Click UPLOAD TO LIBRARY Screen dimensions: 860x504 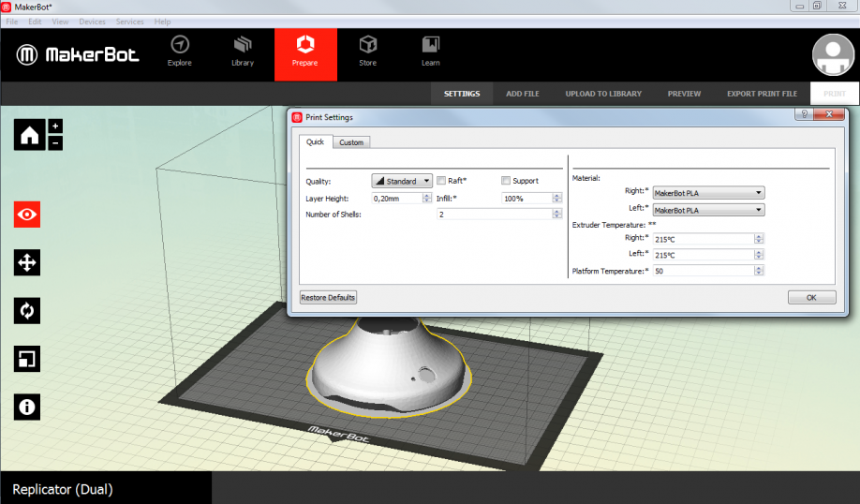coord(603,94)
